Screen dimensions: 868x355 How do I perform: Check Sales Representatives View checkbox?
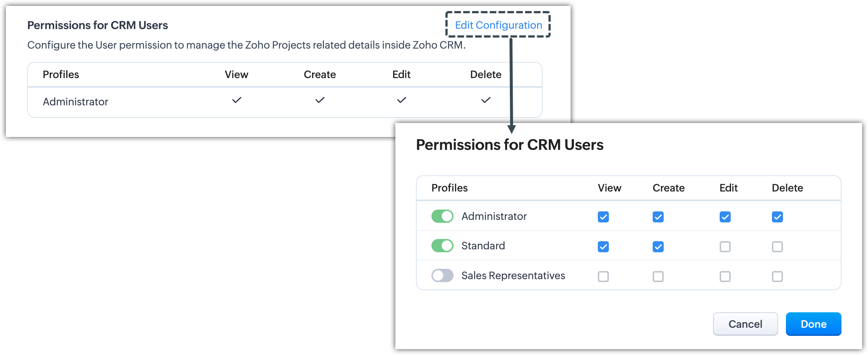(x=603, y=276)
